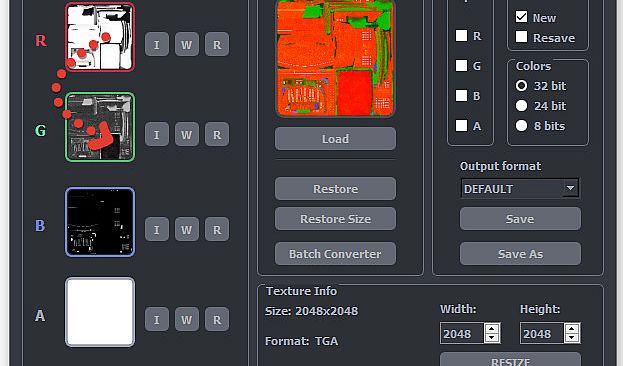Click the W button for the R channel
The width and height of the screenshot is (623, 366).
pyautogui.click(x=187, y=44)
